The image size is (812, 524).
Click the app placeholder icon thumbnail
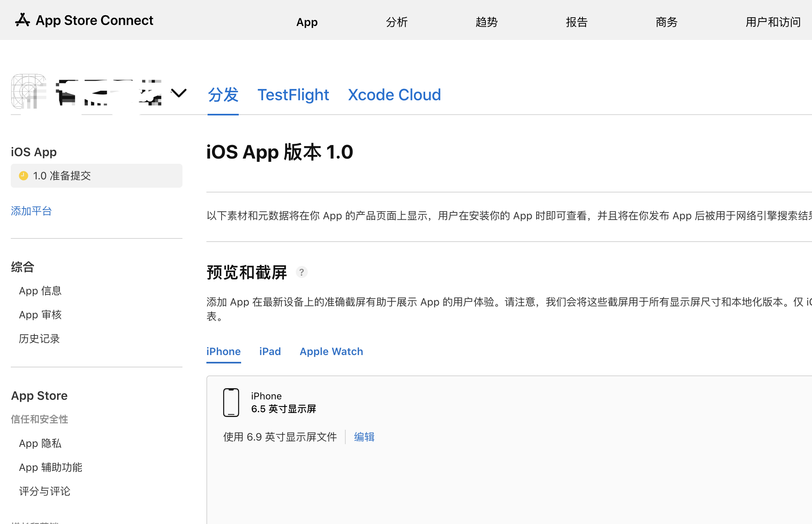28,91
